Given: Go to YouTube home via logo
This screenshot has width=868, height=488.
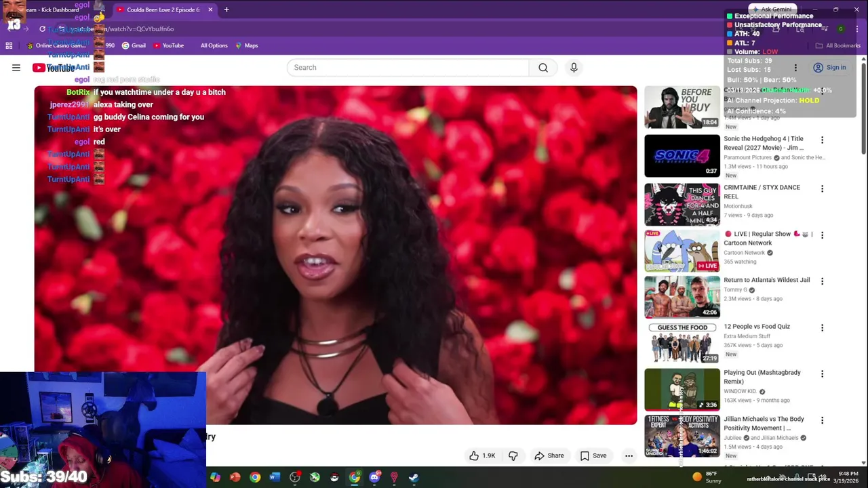Looking at the screenshot, I should (x=54, y=68).
